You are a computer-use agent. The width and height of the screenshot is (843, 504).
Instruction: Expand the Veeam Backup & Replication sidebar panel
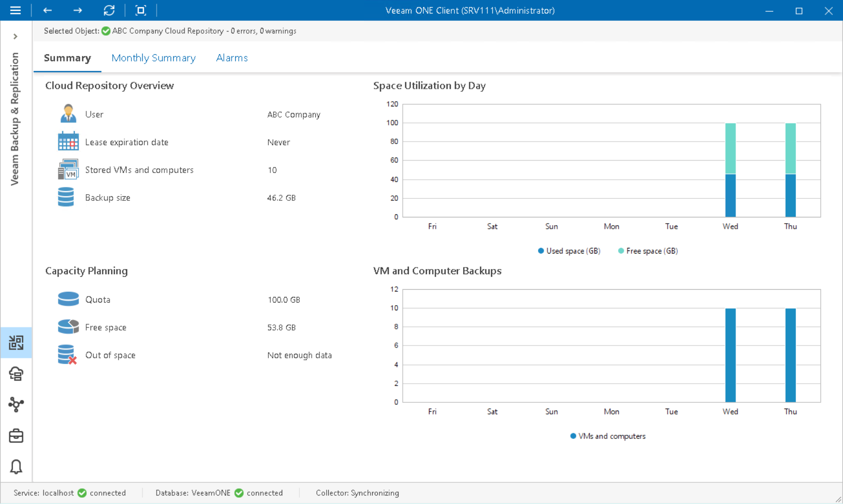(x=16, y=119)
